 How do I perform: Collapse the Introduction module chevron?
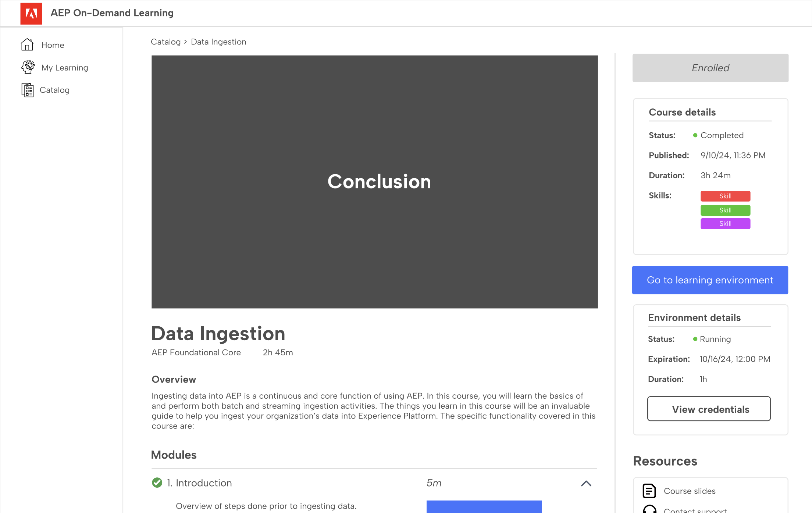pyautogui.click(x=586, y=483)
